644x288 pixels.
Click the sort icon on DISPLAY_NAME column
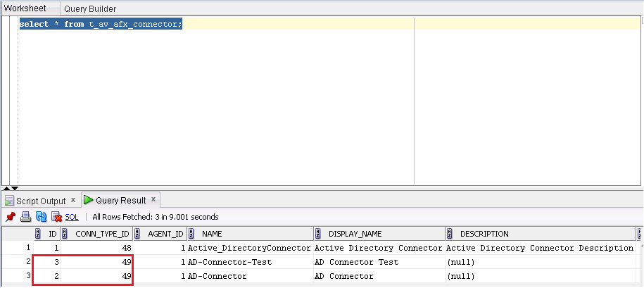[318, 234]
